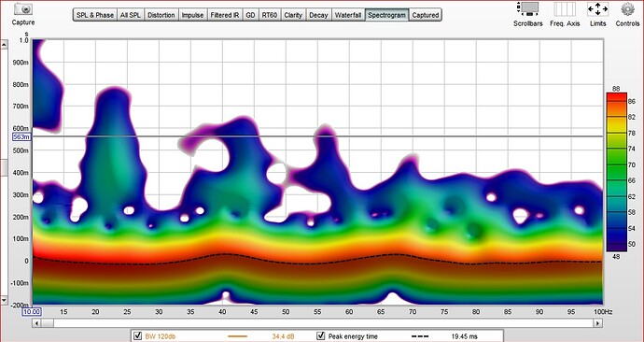Image resolution: width=644 pixels, height=342 pixels.
Task: Switch to the Waterfall tab
Action: (x=348, y=15)
